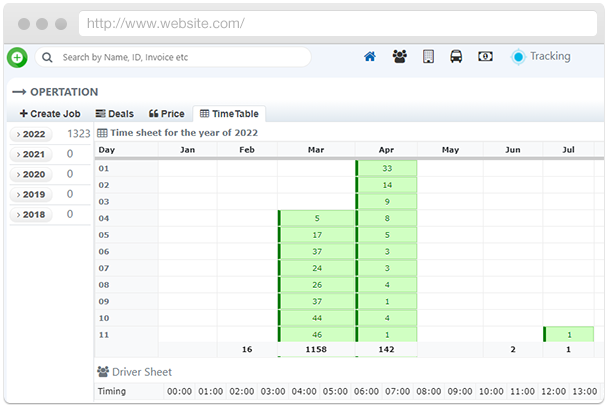The width and height of the screenshot is (607, 406).
Task: Expand the 2019 year entry
Action: (x=32, y=194)
